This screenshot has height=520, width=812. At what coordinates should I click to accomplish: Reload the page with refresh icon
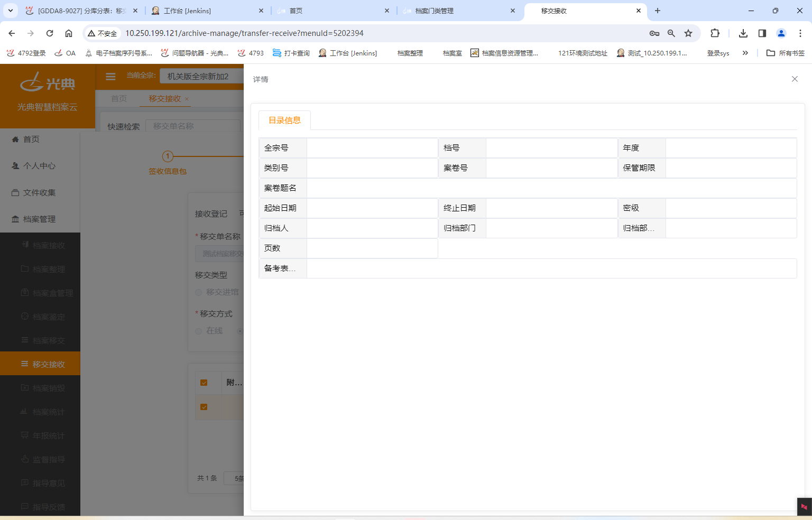pos(50,33)
